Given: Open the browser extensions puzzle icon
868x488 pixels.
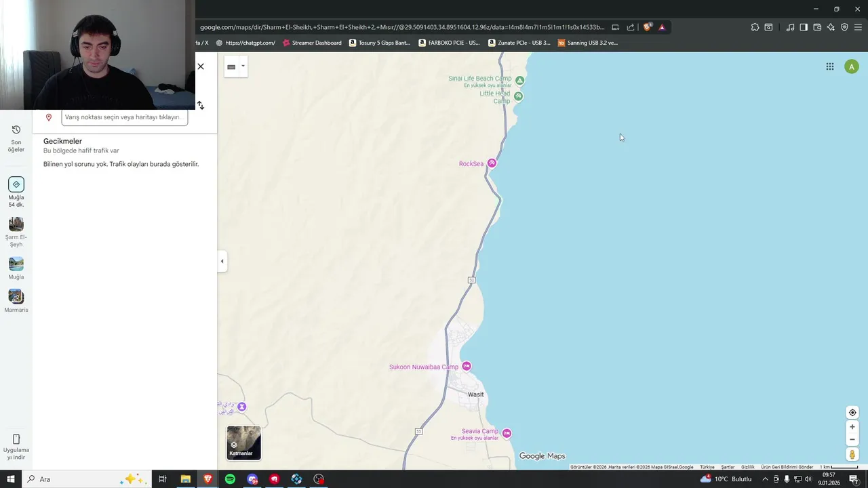Looking at the screenshot, I should 755,27.
